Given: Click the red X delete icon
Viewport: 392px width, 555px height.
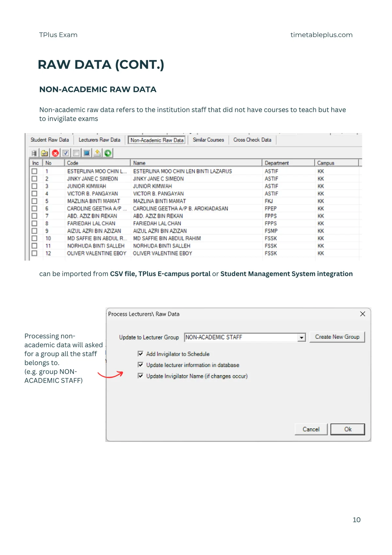Looking at the screenshot, I should click(55, 153).
